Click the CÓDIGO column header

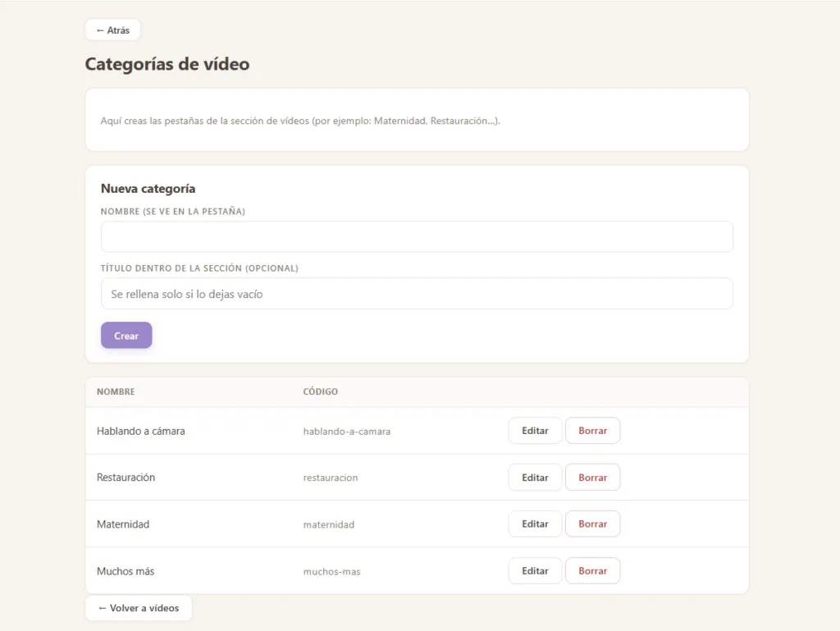[321, 391]
